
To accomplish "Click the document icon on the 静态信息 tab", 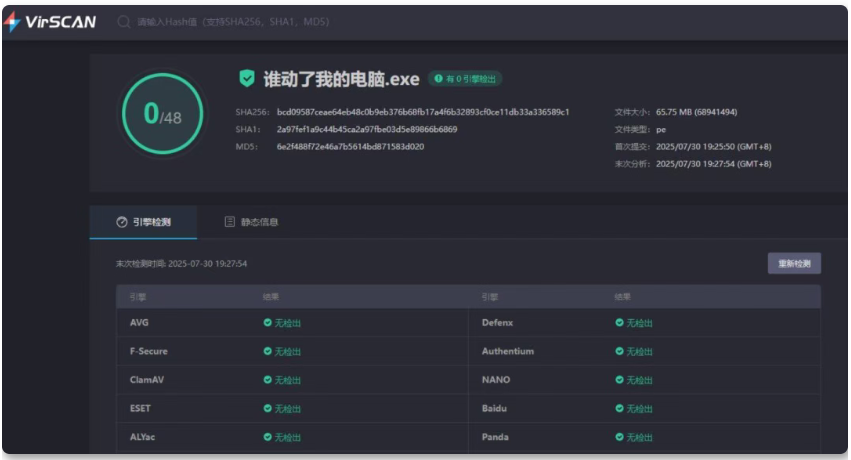I will point(230,221).
